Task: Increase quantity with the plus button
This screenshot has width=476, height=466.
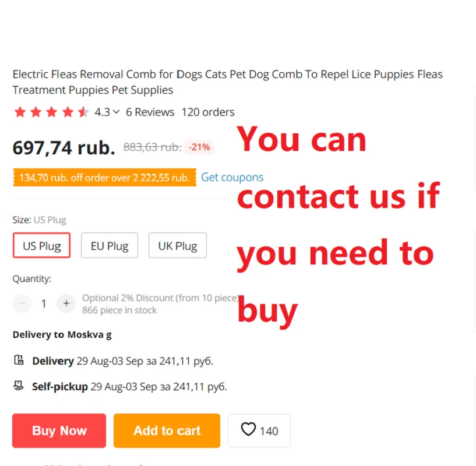Action: pyautogui.click(x=66, y=303)
